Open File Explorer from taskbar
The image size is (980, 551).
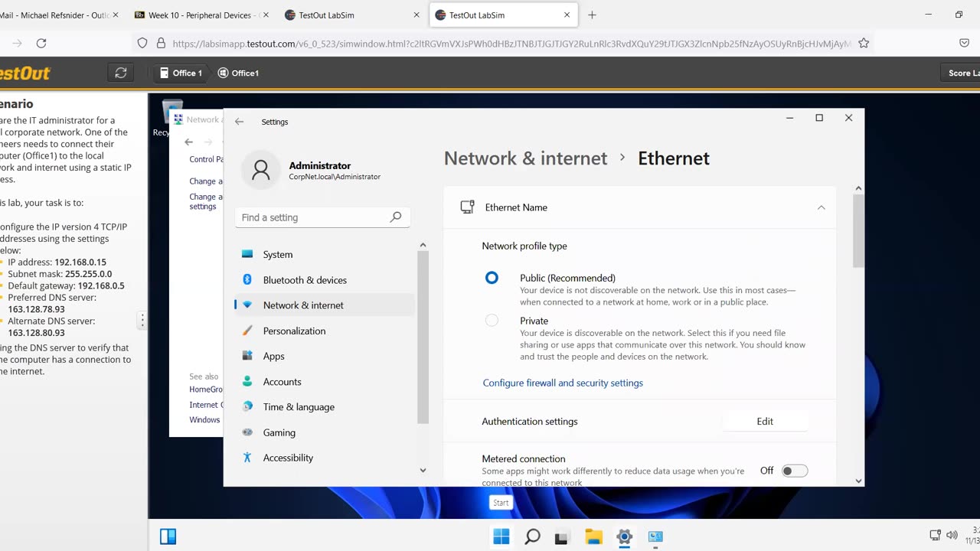(x=594, y=536)
